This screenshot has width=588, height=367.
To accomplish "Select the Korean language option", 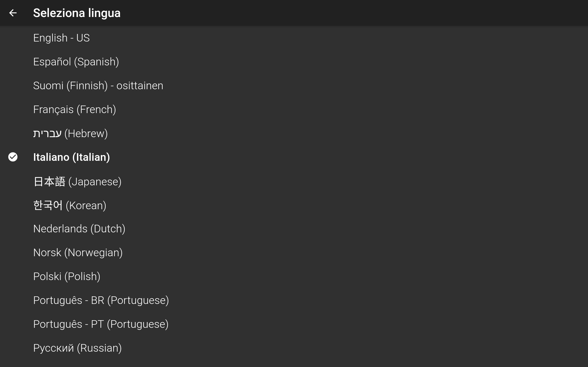I will [294, 205].
